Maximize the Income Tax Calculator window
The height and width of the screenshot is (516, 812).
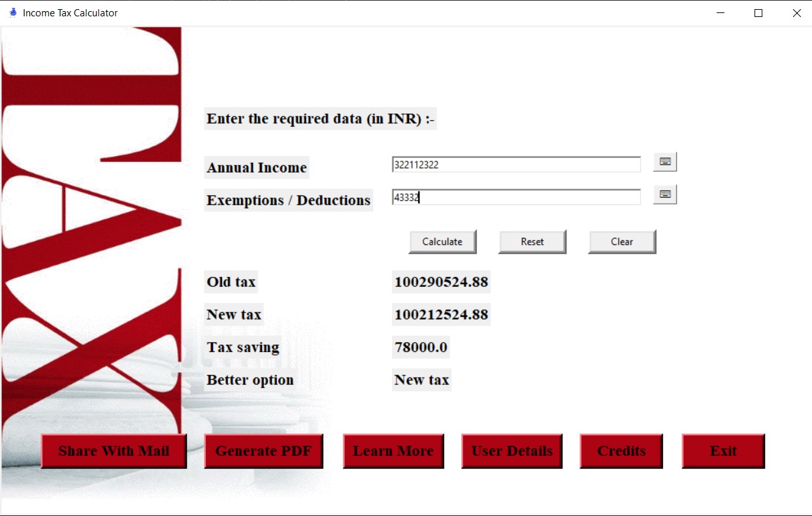click(758, 13)
